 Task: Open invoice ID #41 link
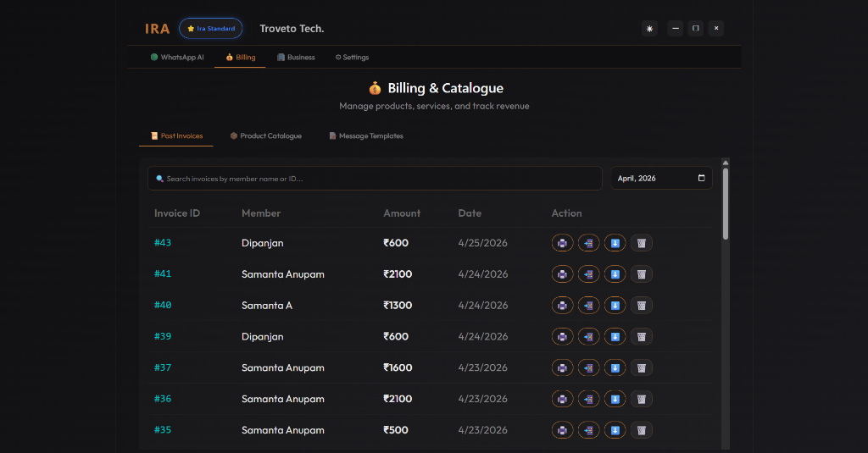[163, 274]
